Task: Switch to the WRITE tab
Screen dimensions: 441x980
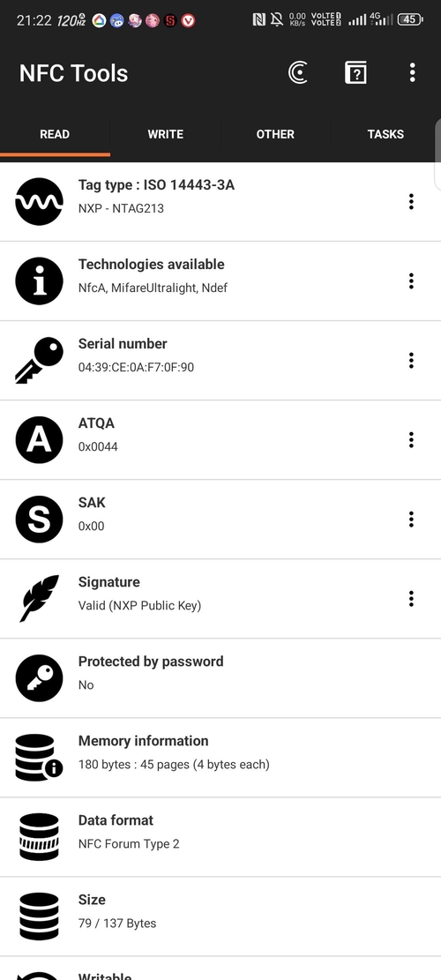Action: 166,134
